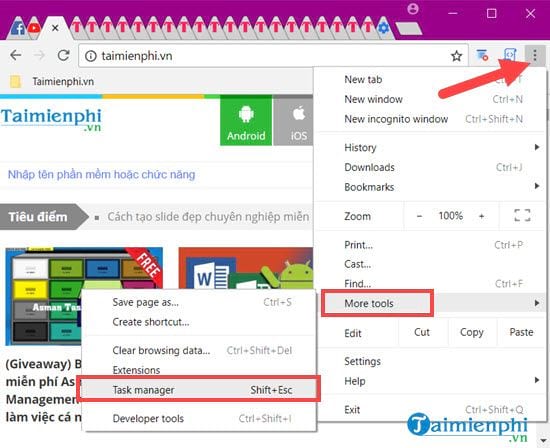Click the taimienphi.vn address bar
550x448 pixels.
pyautogui.click(x=267, y=56)
